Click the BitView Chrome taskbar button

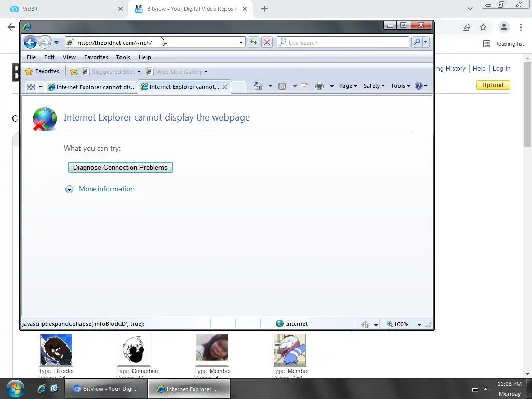106,389
